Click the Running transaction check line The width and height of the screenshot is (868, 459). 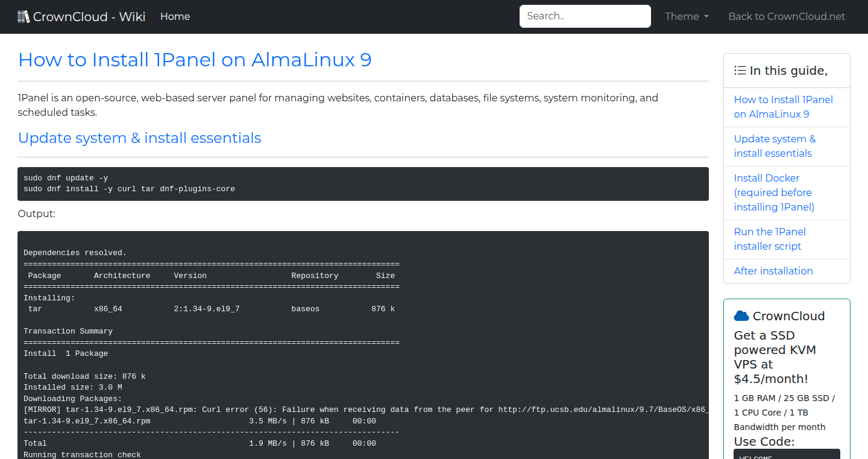pos(82,455)
